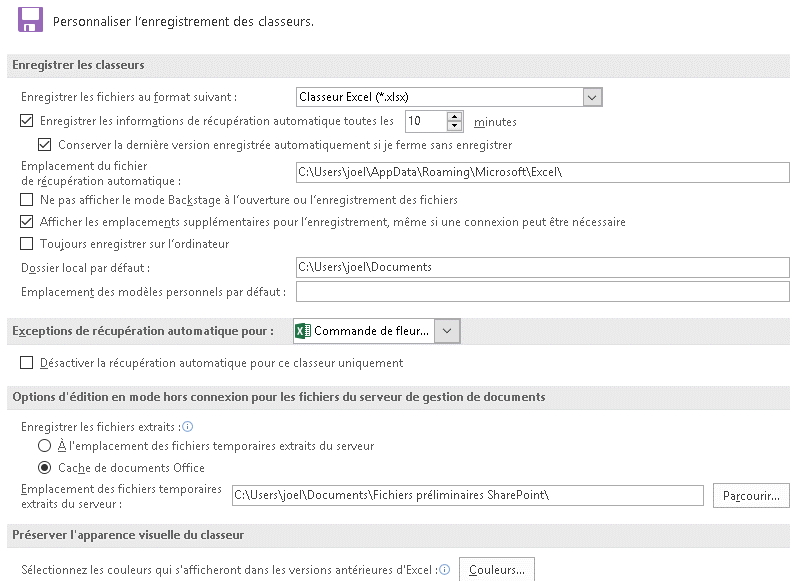This screenshot has width=795, height=581.
Task: Toggle automatic recovery information saving checkbox
Action: pyautogui.click(x=26, y=121)
